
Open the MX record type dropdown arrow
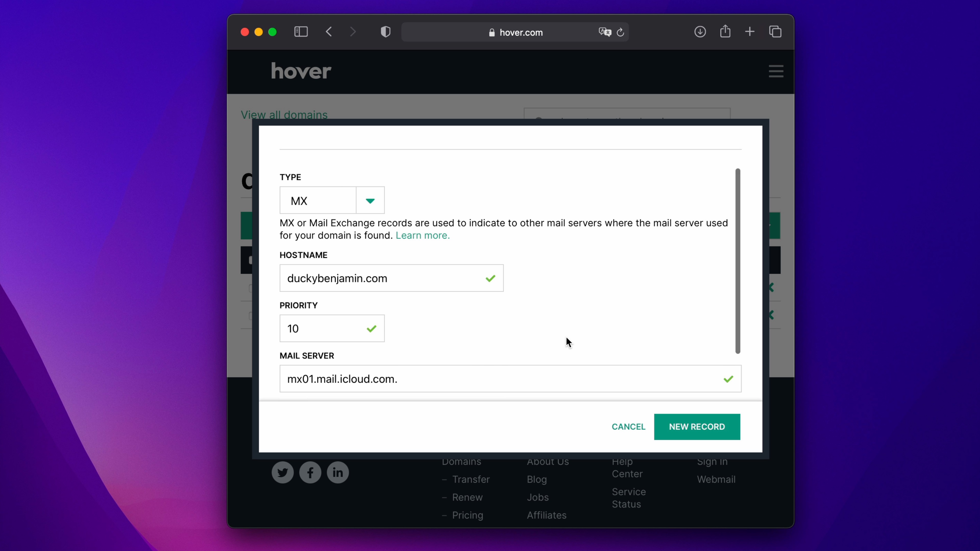[x=370, y=201]
